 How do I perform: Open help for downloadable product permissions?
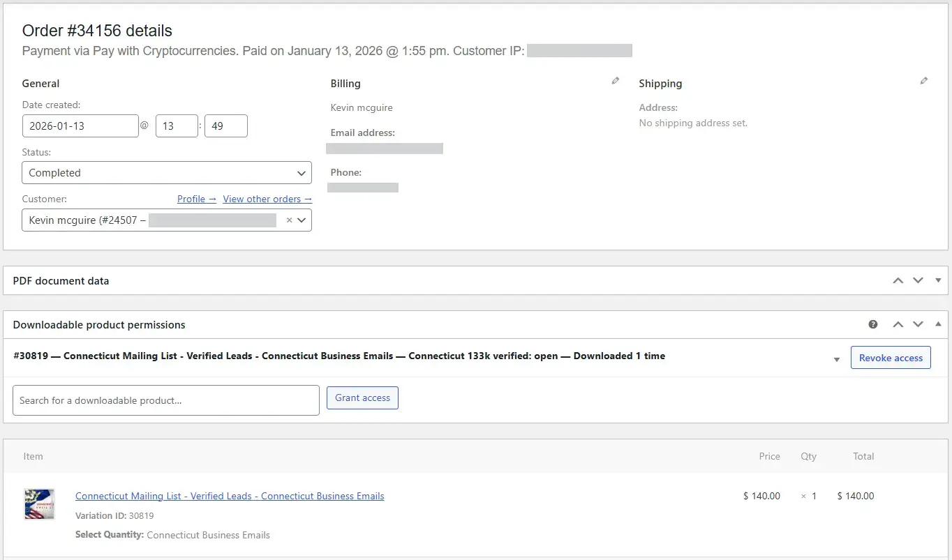(873, 324)
